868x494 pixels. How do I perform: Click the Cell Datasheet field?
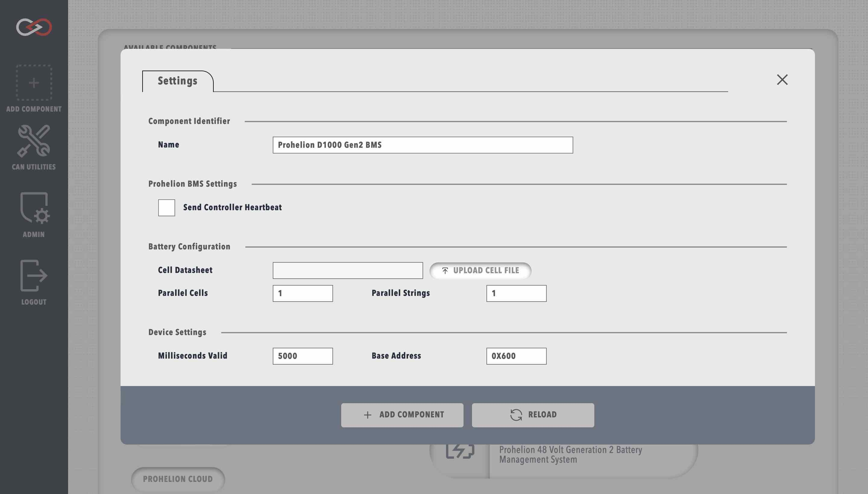(348, 271)
